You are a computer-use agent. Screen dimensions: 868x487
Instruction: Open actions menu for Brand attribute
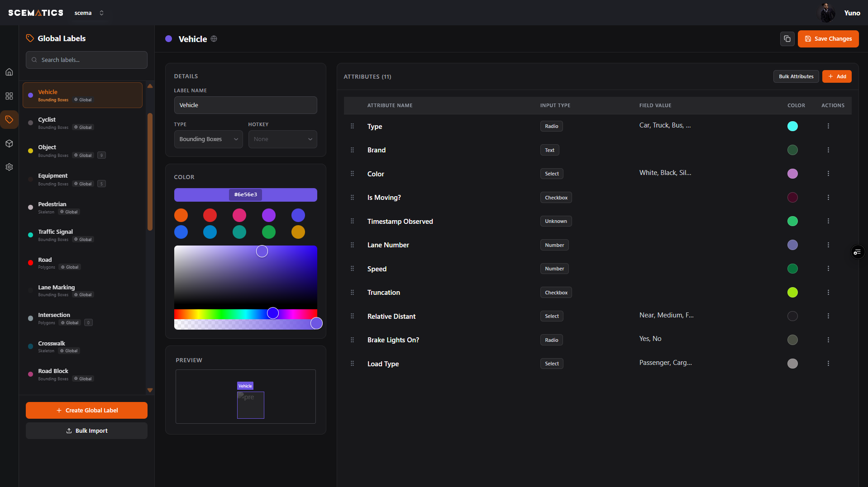pos(828,150)
